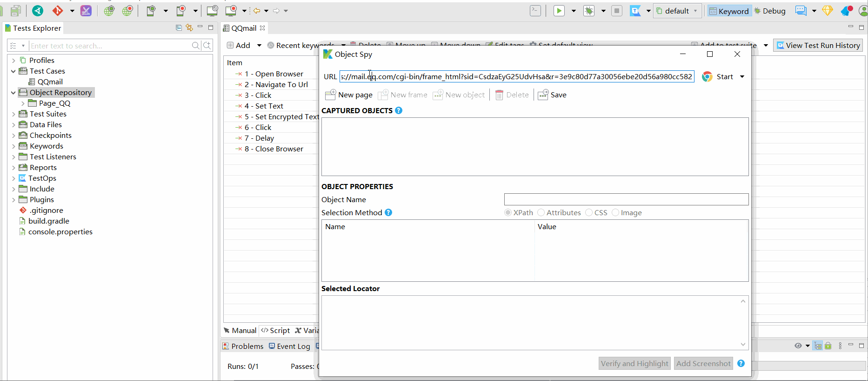Click Save in Object Spy toolbar
This screenshot has height=381, width=868.
point(552,95)
